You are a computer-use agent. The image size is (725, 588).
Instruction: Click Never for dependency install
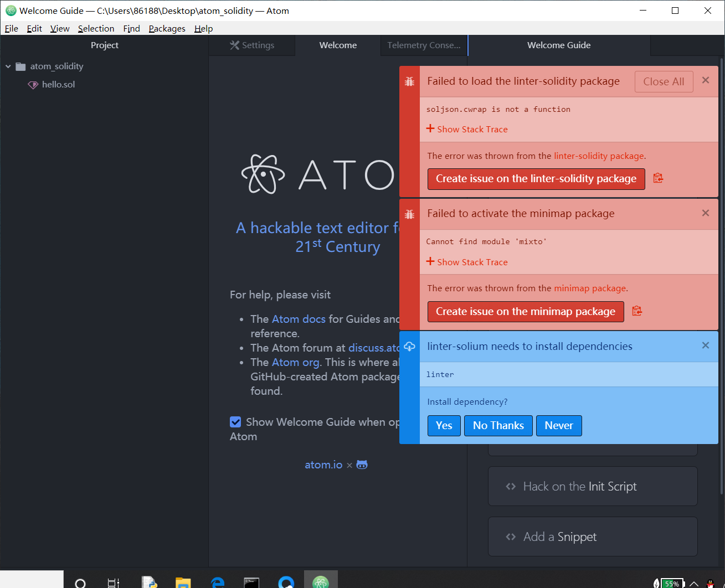(x=559, y=426)
